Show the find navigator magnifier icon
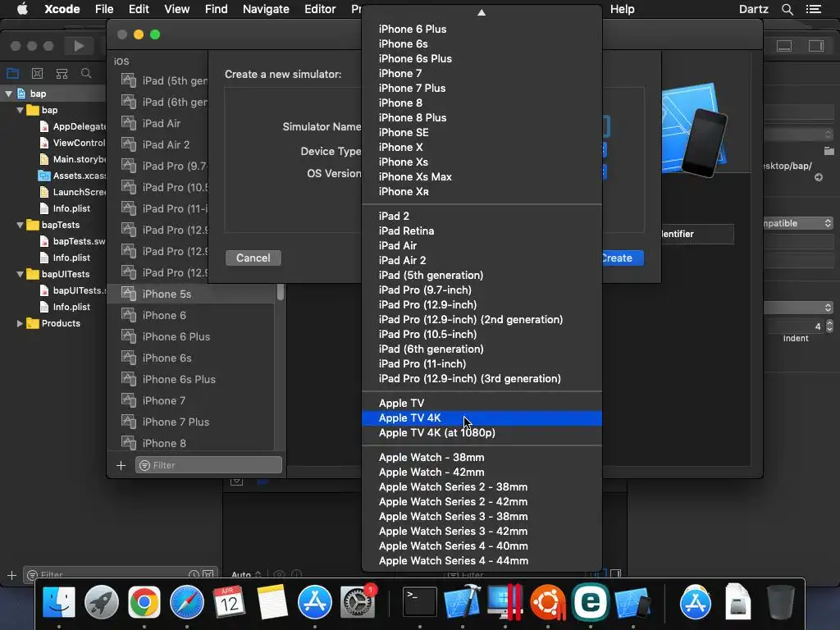 coord(85,73)
